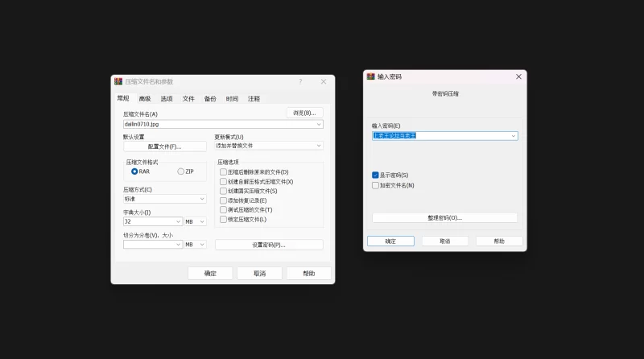
Task: Click the 配置文件(F)... button
Action: [165, 146]
